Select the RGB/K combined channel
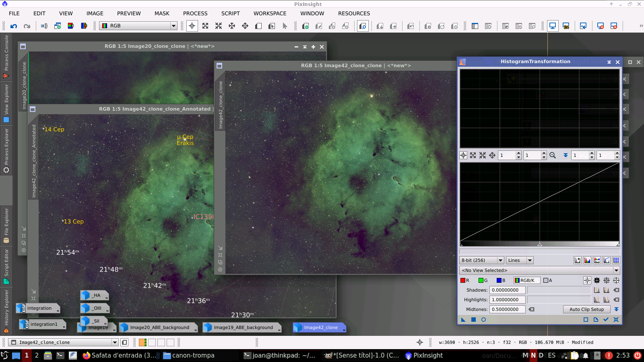 (x=526, y=280)
